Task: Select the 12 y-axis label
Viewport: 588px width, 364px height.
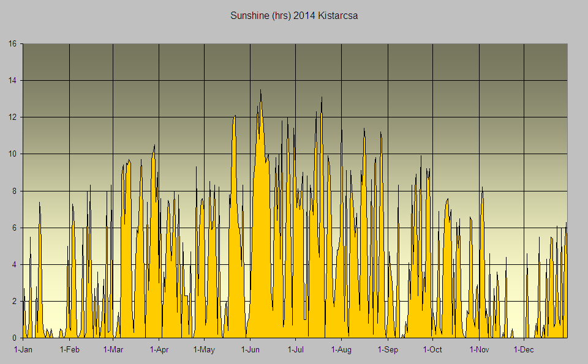Action: (12, 117)
